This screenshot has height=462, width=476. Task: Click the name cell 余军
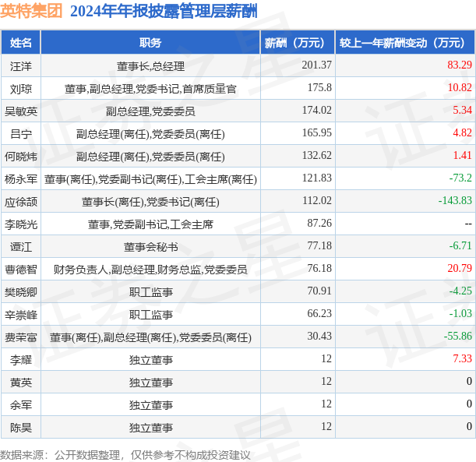coord(20,405)
